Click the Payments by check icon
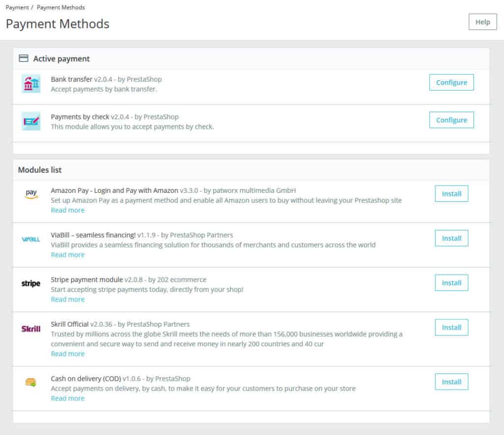 (x=31, y=121)
